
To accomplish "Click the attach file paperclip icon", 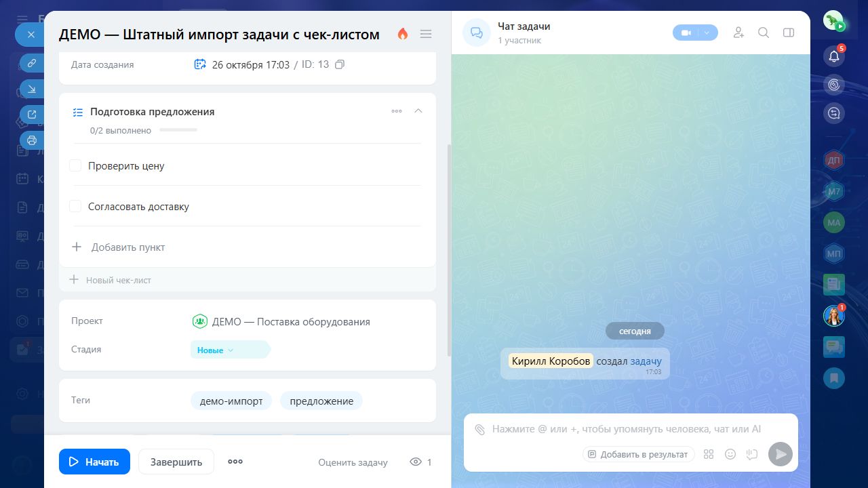I will tap(479, 429).
